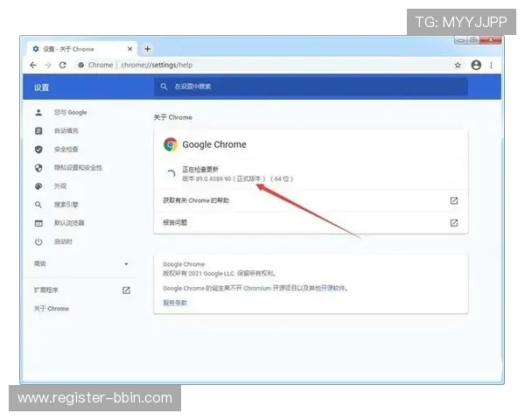Screen dimensions: 525x420
Task: Click the gear favicon on the tab
Action: click(36, 49)
